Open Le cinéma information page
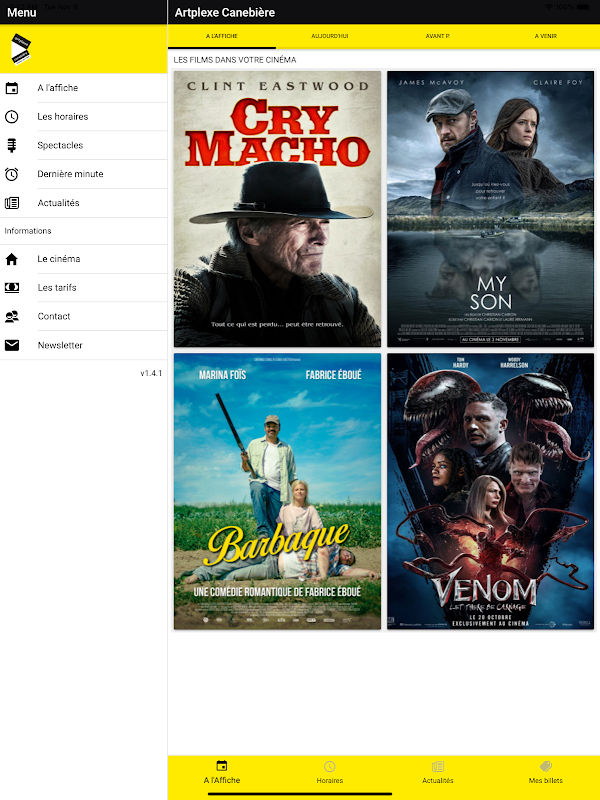Viewport: 600px width, 800px height. click(x=84, y=259)
